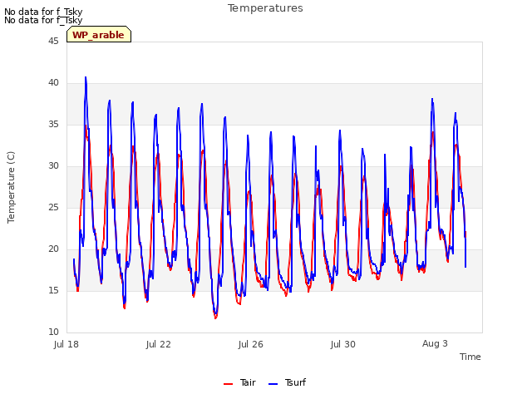532x399 pixels.
Task: Click the 45 y-axis tick label
Action: click(x=53, y=41)
